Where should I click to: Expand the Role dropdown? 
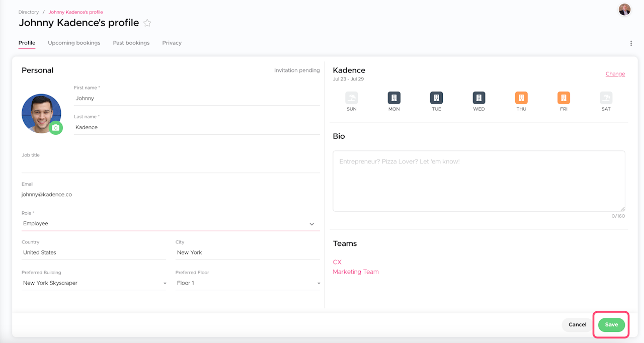tap(311, 224)
